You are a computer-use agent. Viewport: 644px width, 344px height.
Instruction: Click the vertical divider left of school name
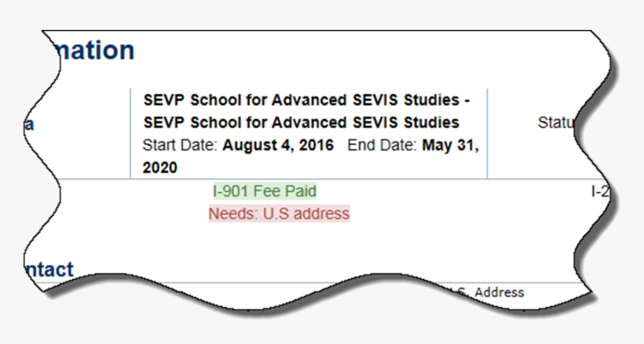[130, 135]
